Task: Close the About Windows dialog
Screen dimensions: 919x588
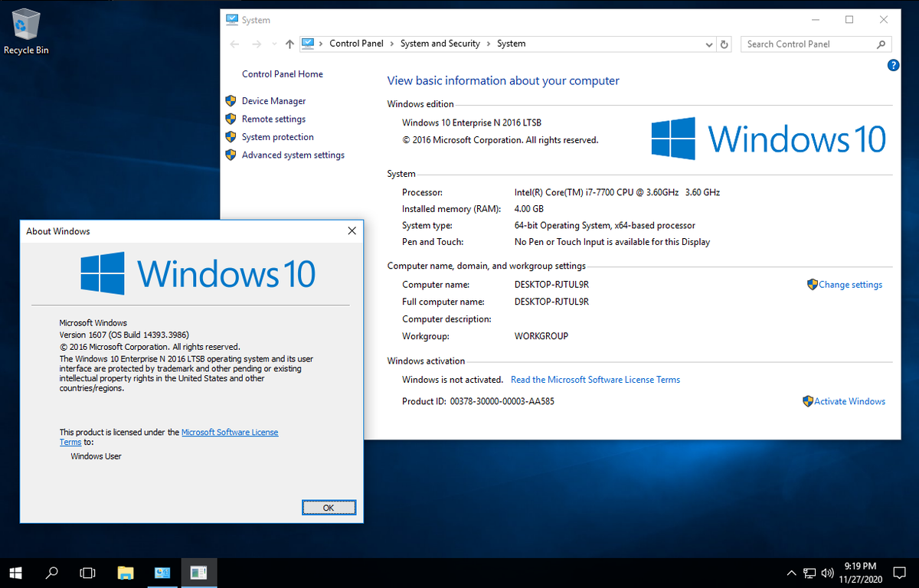Action: (x=352, y=230)
